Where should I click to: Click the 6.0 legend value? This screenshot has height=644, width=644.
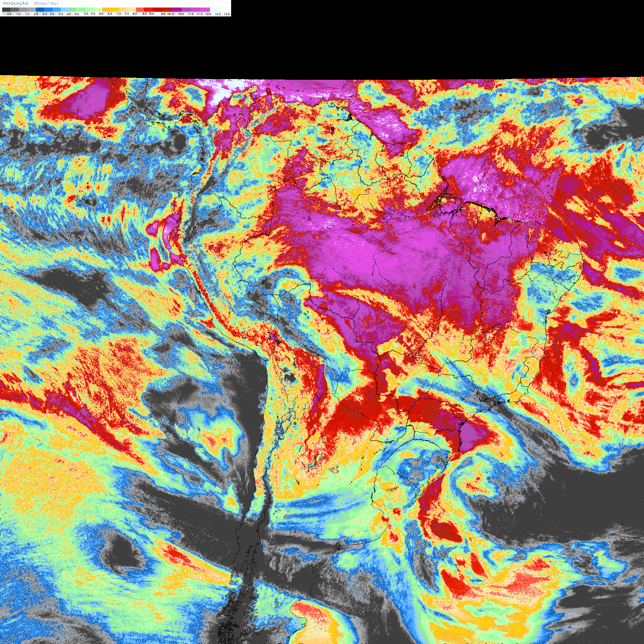click(101, 14)
